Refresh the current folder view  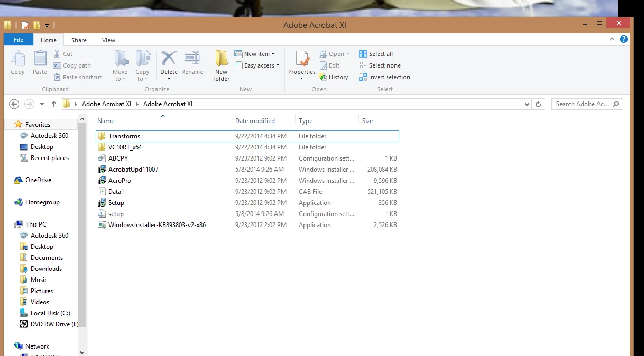click(538, 104)
